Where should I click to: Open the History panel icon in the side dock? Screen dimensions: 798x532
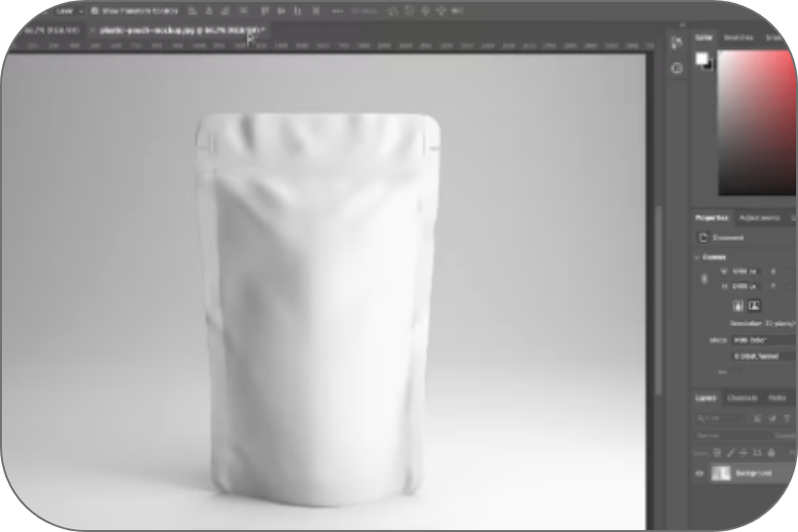pyautogui.click(x=677, y=43)
